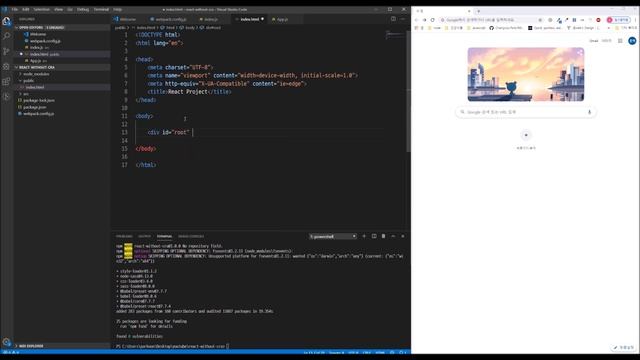Expand the node_modules folder

36,74
